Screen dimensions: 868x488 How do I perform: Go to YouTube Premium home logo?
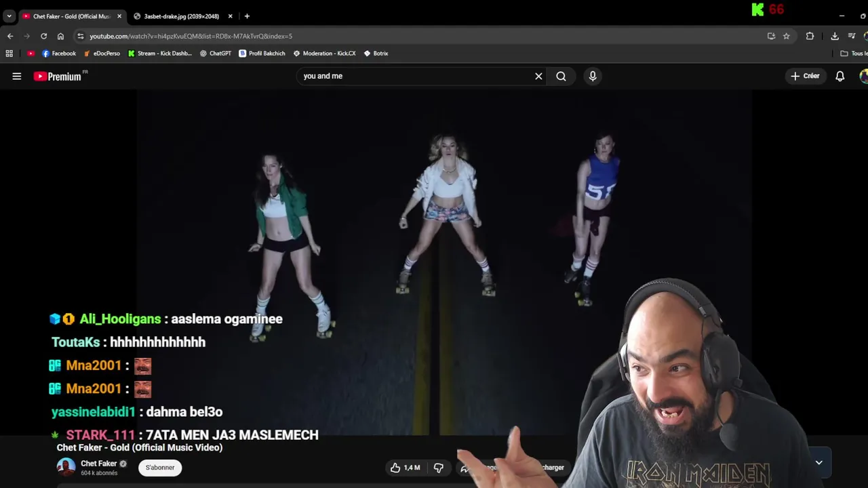coord(58,77)
